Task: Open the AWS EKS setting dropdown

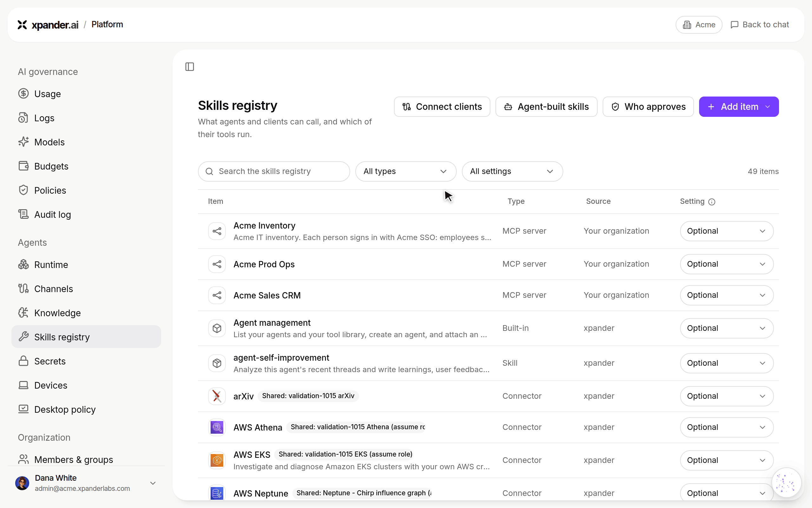Action: (x=726, y=460)
